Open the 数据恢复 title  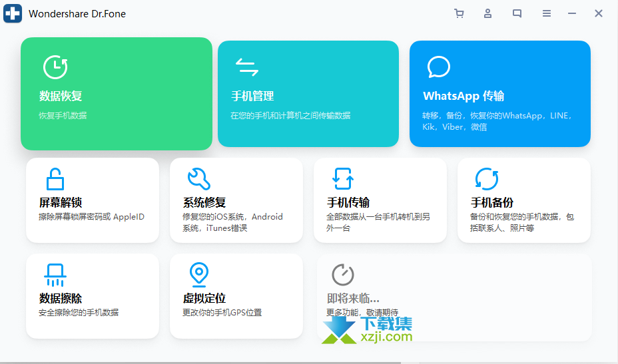coord(61,96)
